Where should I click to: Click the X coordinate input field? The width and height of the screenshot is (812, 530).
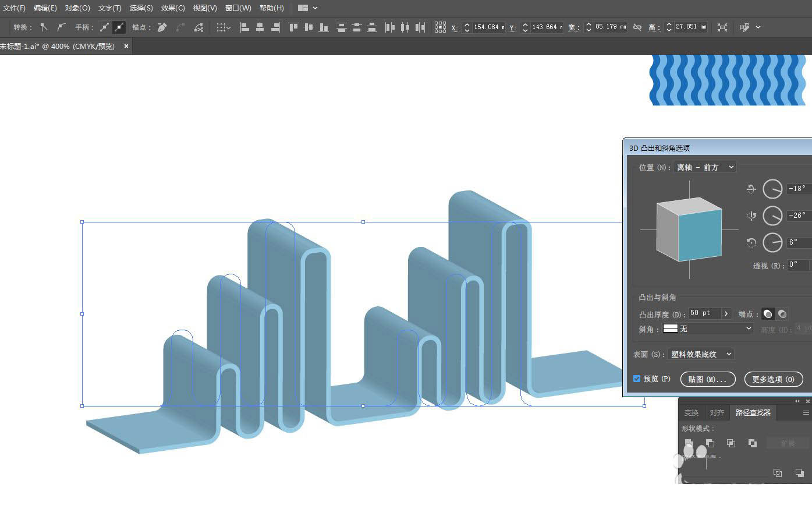[x=488, y=27]
